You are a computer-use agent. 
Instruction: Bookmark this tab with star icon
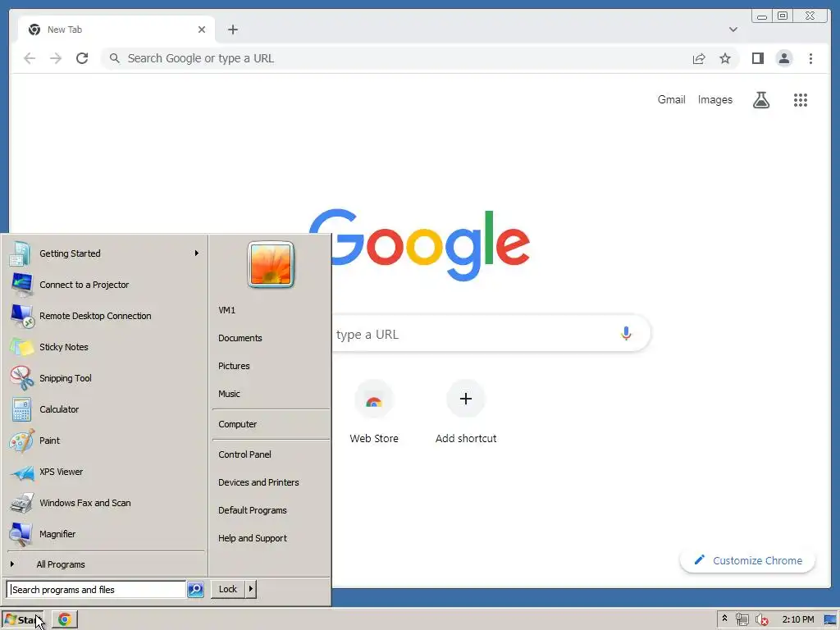(725, 58)
